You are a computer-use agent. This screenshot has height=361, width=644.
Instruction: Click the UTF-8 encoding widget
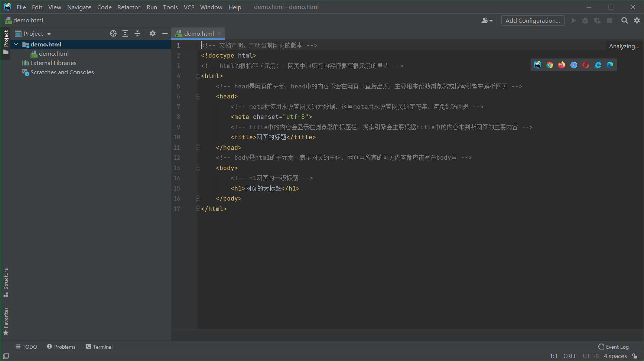point(591,356)
